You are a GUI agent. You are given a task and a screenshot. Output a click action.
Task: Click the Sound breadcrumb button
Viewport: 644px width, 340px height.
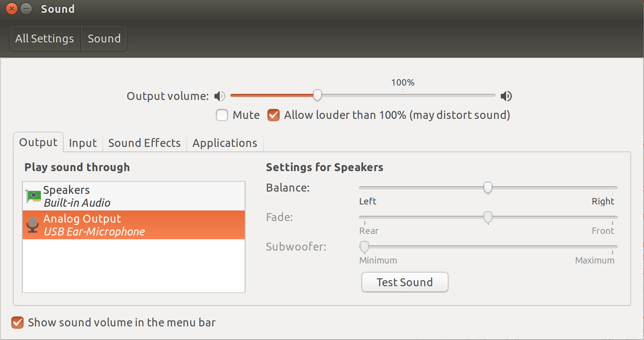pyautogui.click(x=104, y=39)
